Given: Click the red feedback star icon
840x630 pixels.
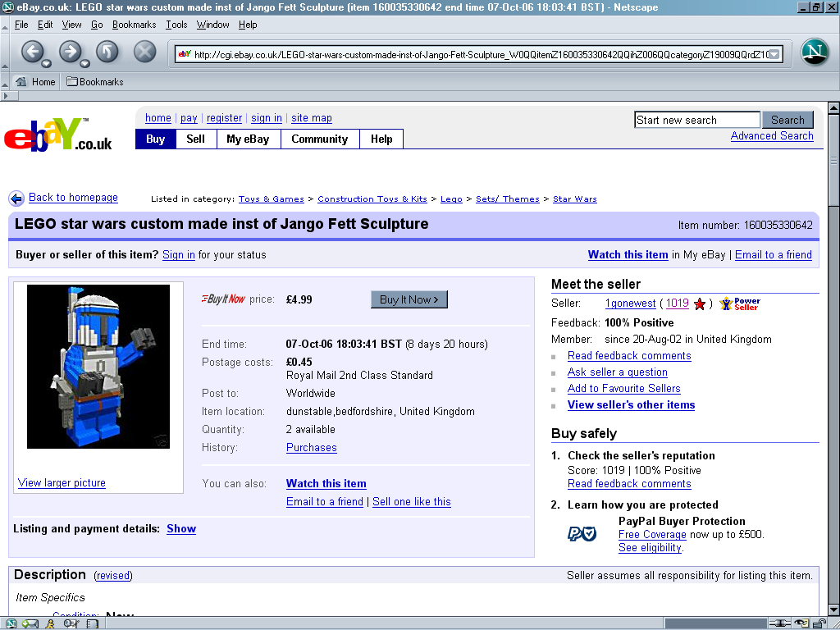Looking at the screenshot, I should tap(699, 304).
